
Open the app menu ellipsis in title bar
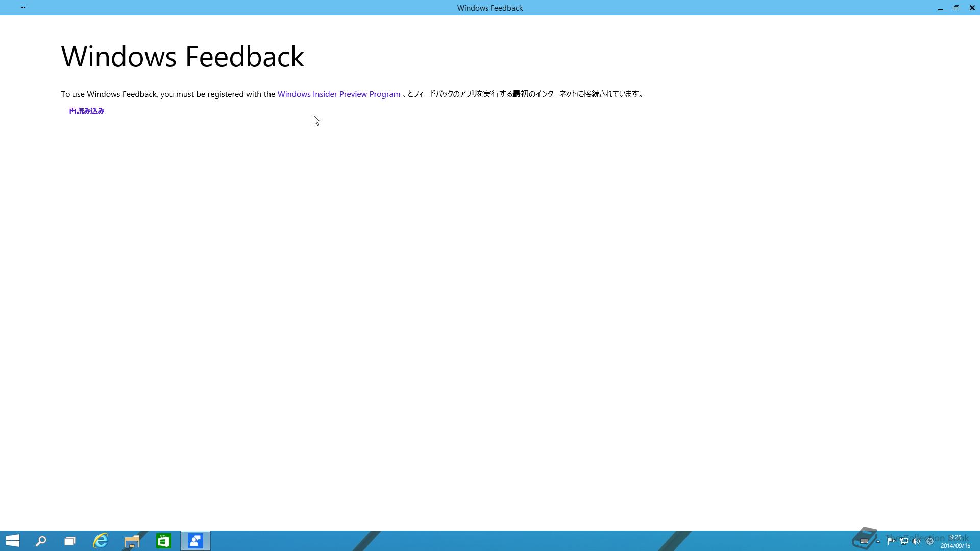point(23,8)
